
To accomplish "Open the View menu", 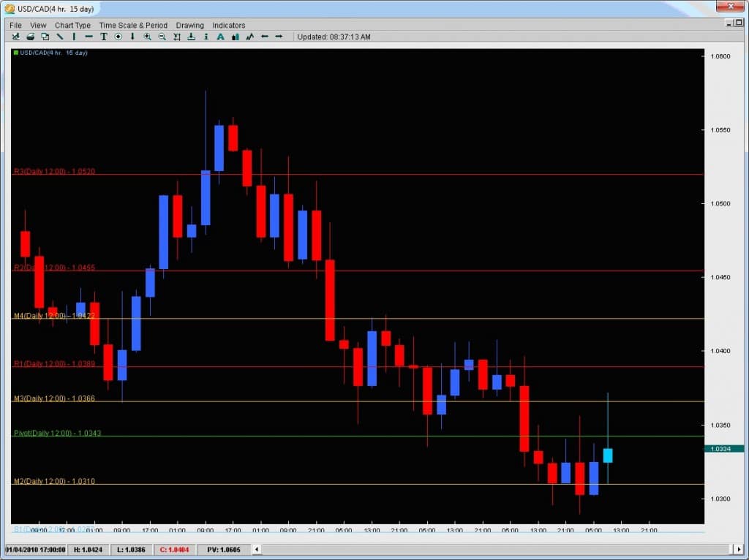I will [38, 26].
